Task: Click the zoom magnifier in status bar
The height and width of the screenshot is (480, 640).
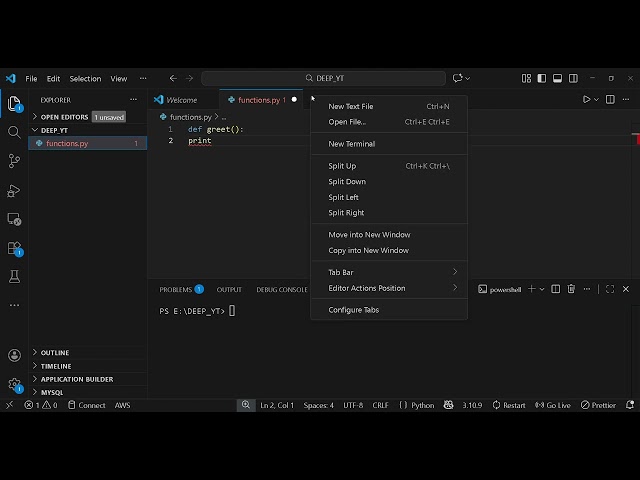Action: 246,405
